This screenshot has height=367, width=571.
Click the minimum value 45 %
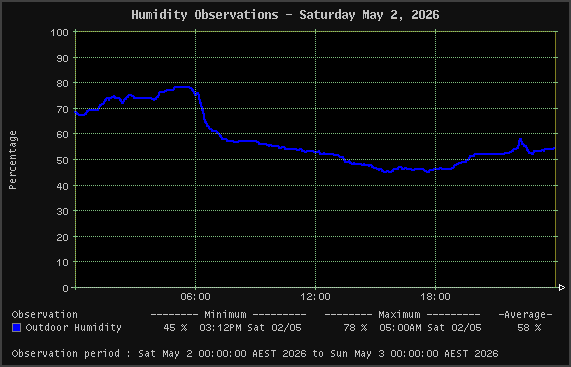(x=175, y=328)
